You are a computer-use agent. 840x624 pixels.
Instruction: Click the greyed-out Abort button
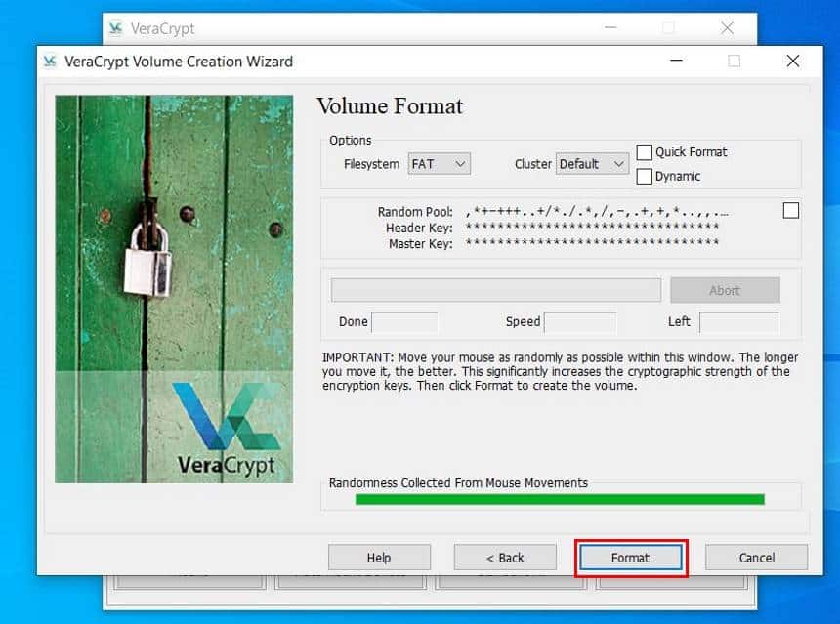(725, 290)
